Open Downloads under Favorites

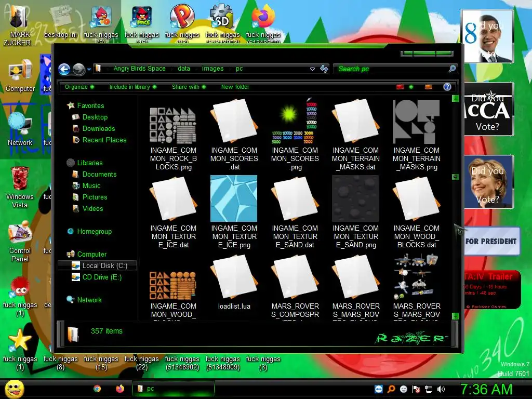click(98, 129)
